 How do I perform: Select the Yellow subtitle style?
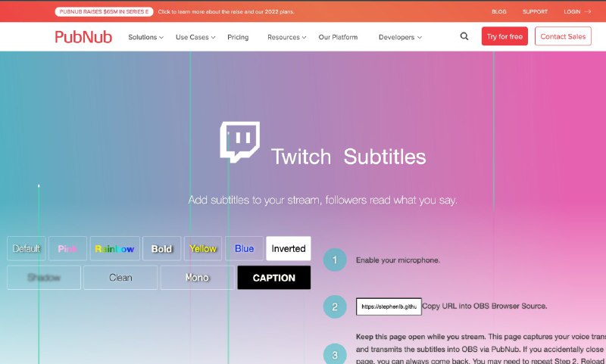(203, 248)
